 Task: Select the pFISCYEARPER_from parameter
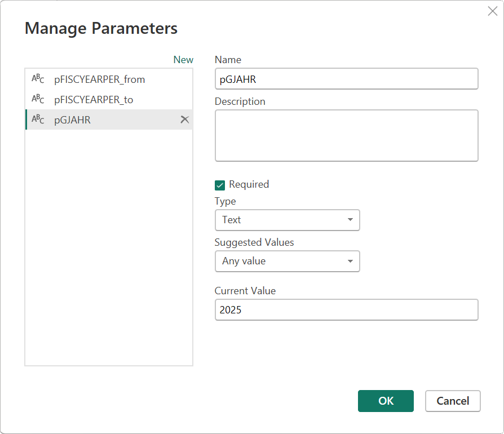tap(99, 79)
